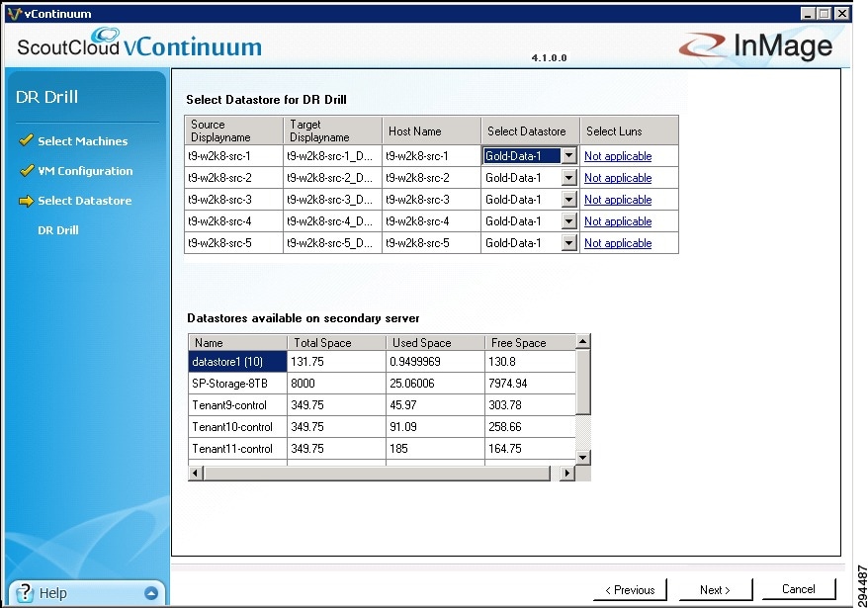Click Not applicable link for t9-w2k8-src-5
Viewport: 868px width, 608px height.
618,242
